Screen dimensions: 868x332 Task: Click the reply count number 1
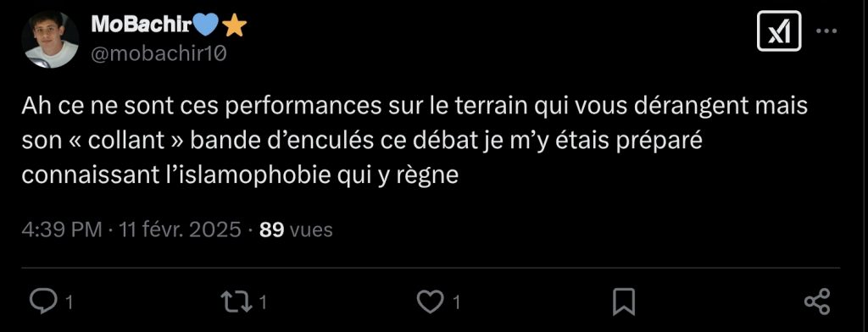click(x=70, y=302)
